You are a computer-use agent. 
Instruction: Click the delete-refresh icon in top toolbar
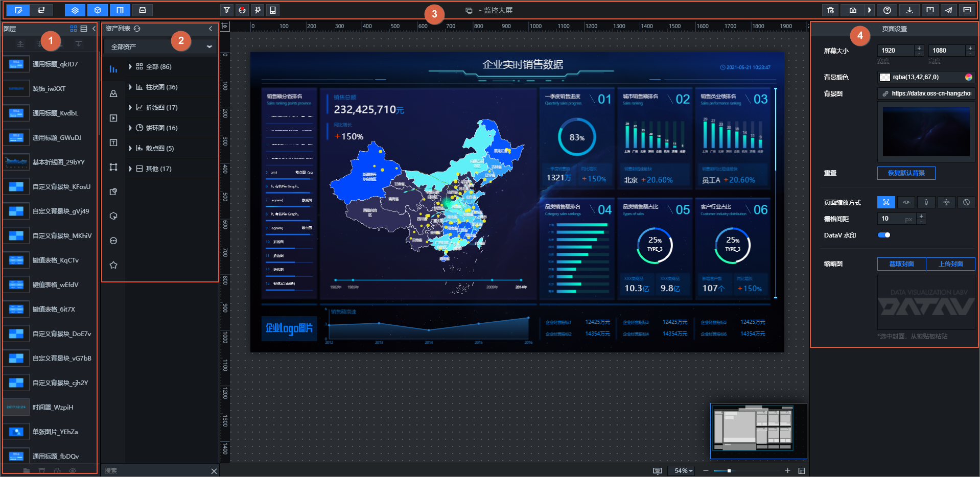pyautogui.click(x=831, y=10)
